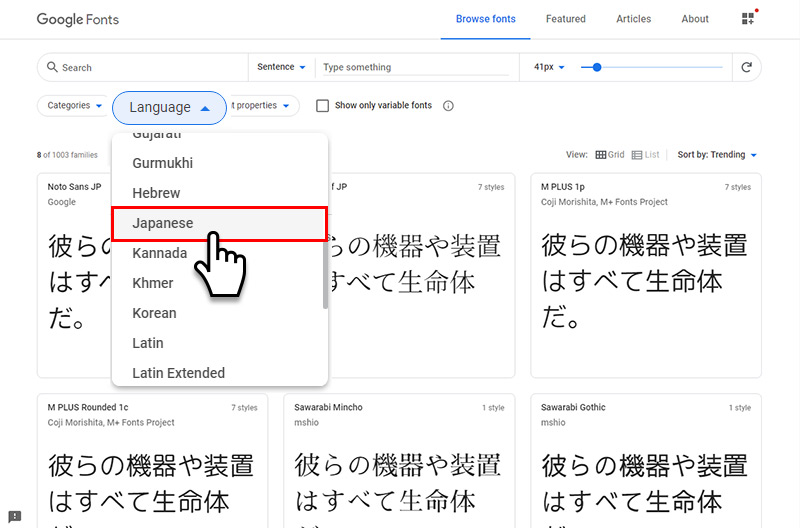Click the language list scrollbar
Image resolution: width=800 pixels, height=528 pixels.
click(x=325, y=274)
